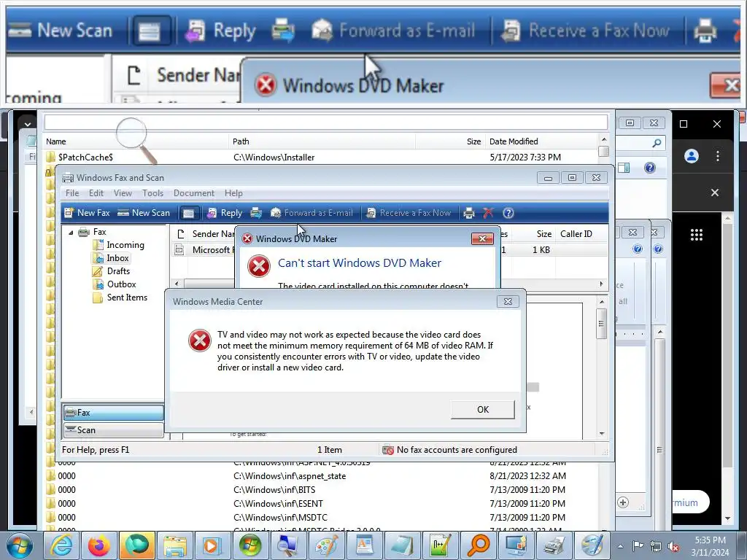
Task: Select the Incoming folder in the tree
Action: pos(120,245)
